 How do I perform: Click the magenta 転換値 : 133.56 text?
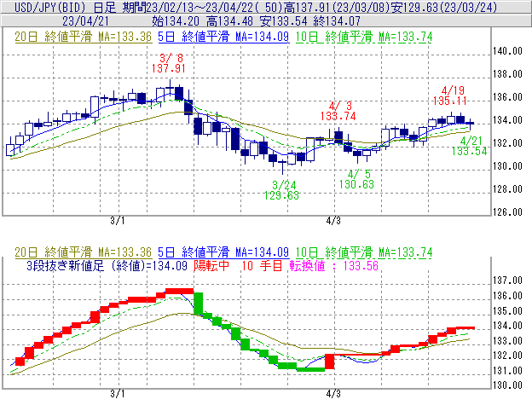pos(334,265)
